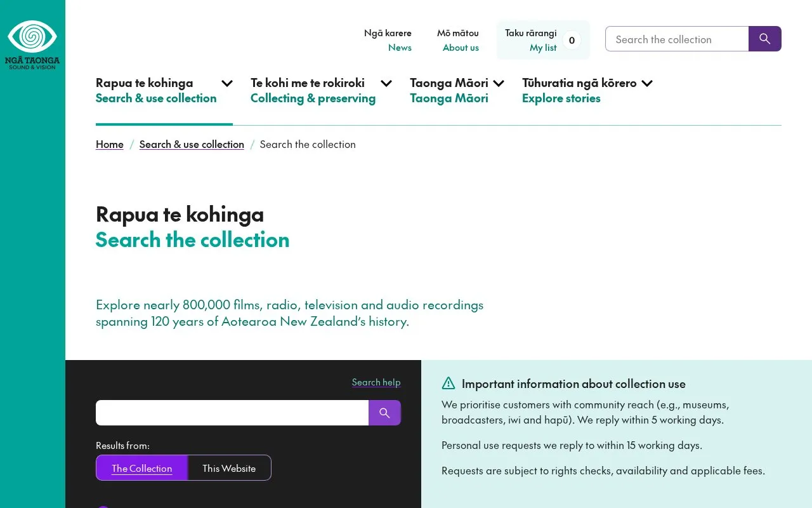Open the Tūhuratia ngā kōrero menu item

pos(579,90)
